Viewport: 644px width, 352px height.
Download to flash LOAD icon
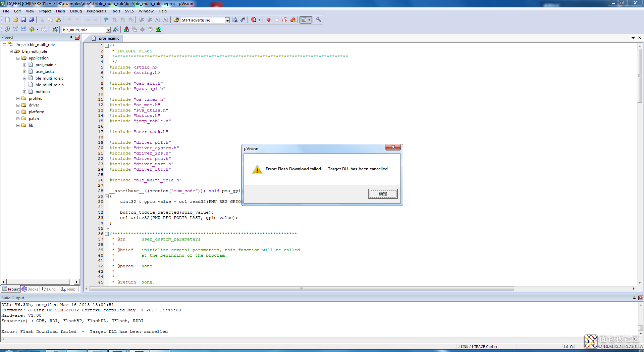tap(55, 30)
